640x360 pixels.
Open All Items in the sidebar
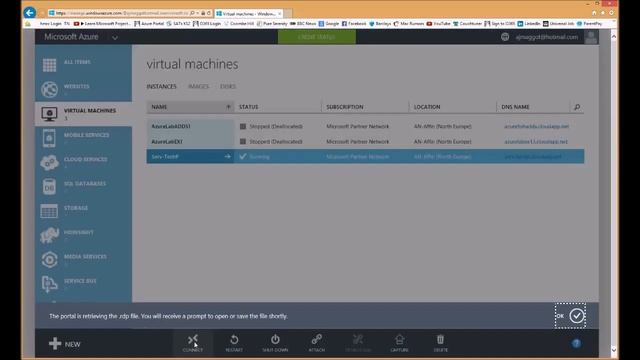(x=83, y=64)
